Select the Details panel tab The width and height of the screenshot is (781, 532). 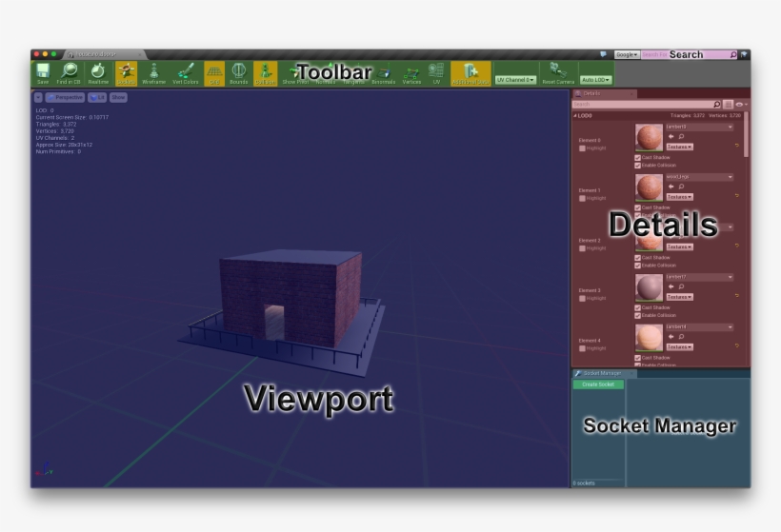point(604,93)
